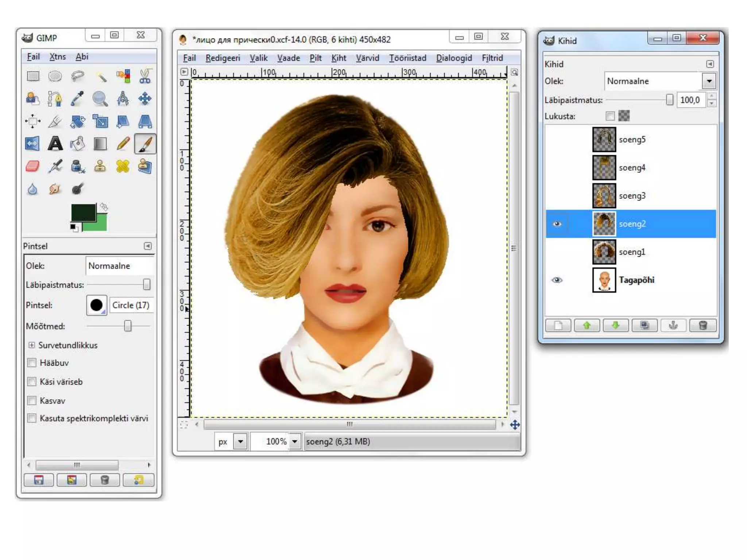Expand the Survetundlikkus section
Screen dimensions: 747x560
32,345
